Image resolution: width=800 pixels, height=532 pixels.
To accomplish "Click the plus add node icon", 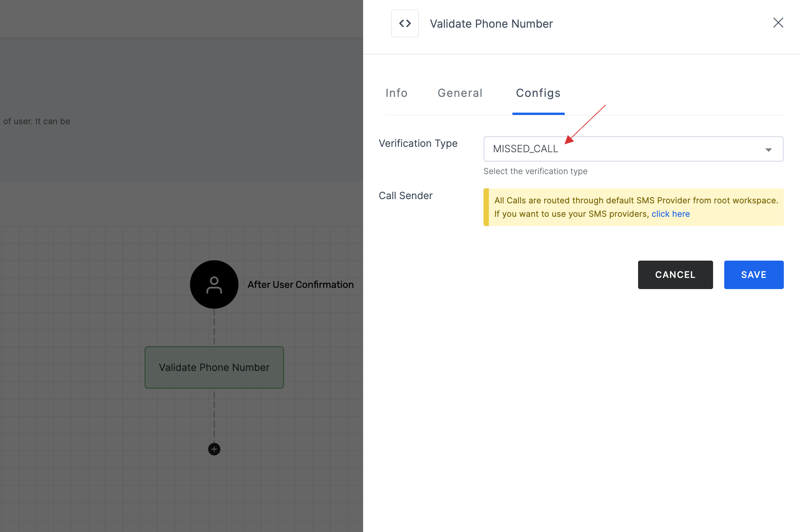I will coord(214,449).
